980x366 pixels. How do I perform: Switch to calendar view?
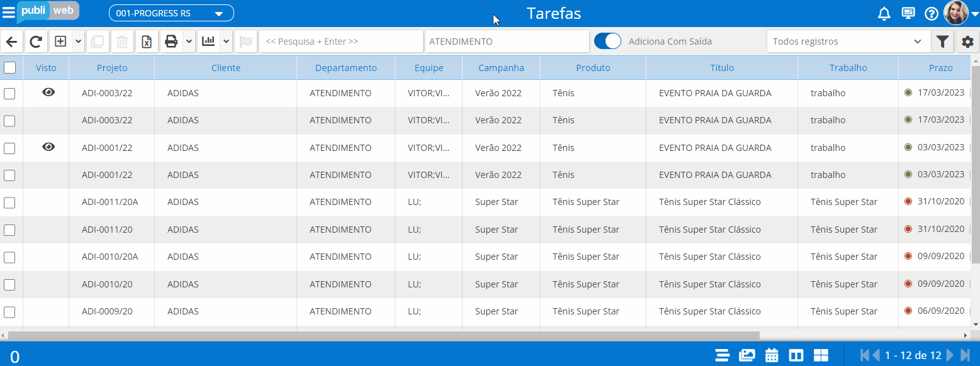pos(772,355)
